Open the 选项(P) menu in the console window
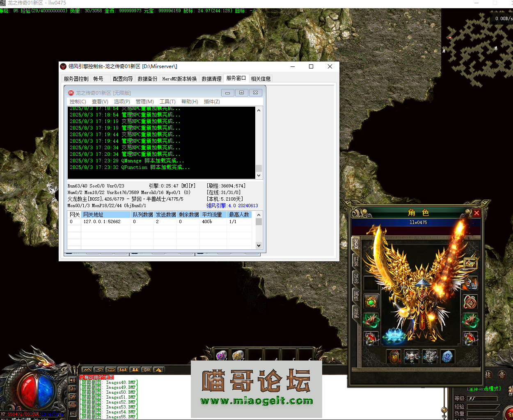 click(x=121, y=101)
